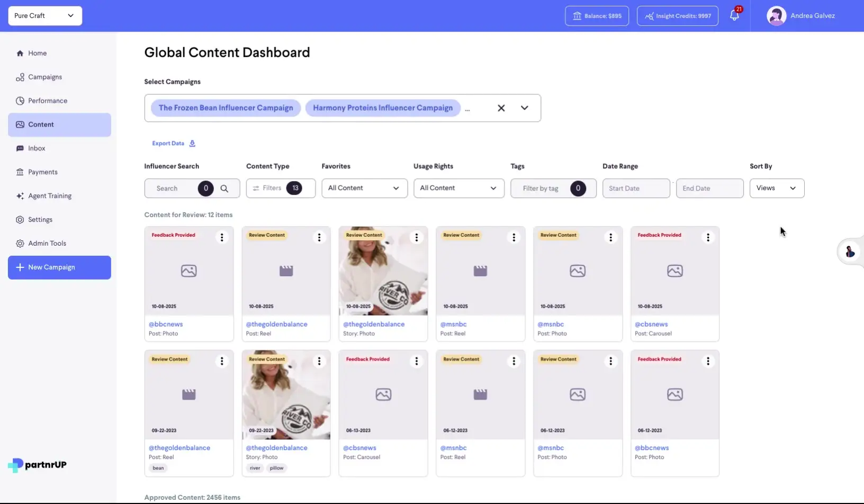
Task: Click The Frozen Bean Influencer Campaign chip
Action: pos(226,108)
